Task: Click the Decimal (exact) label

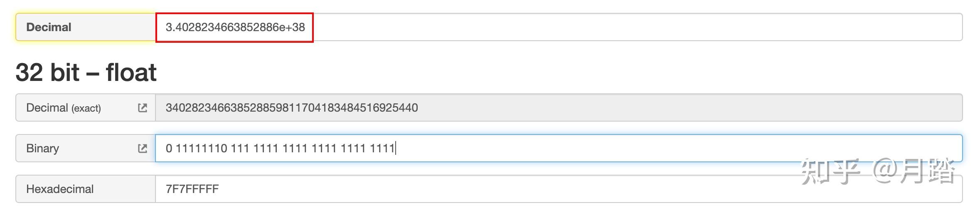Action: pyautogui.click(x=63, y=108)
